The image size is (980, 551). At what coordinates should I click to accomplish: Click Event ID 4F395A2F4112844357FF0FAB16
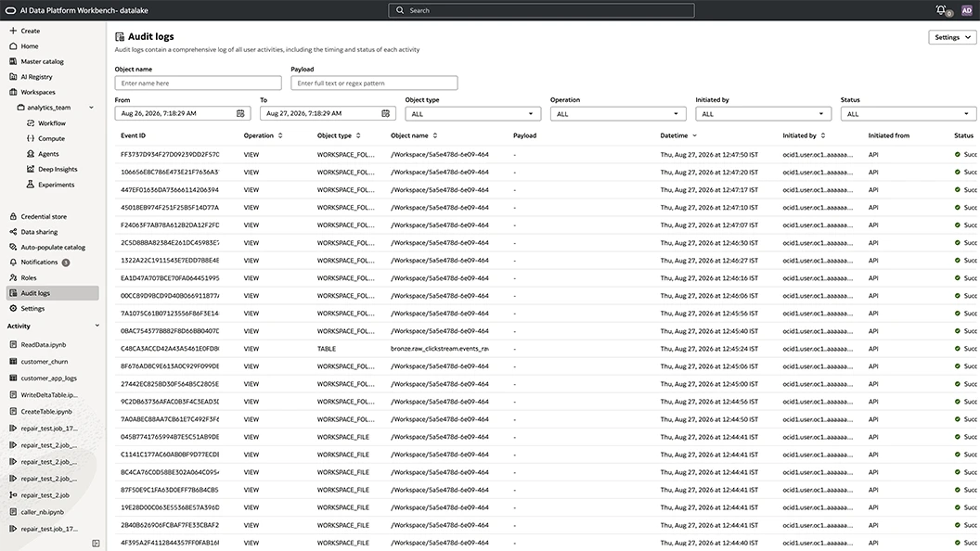click(170, 543)
